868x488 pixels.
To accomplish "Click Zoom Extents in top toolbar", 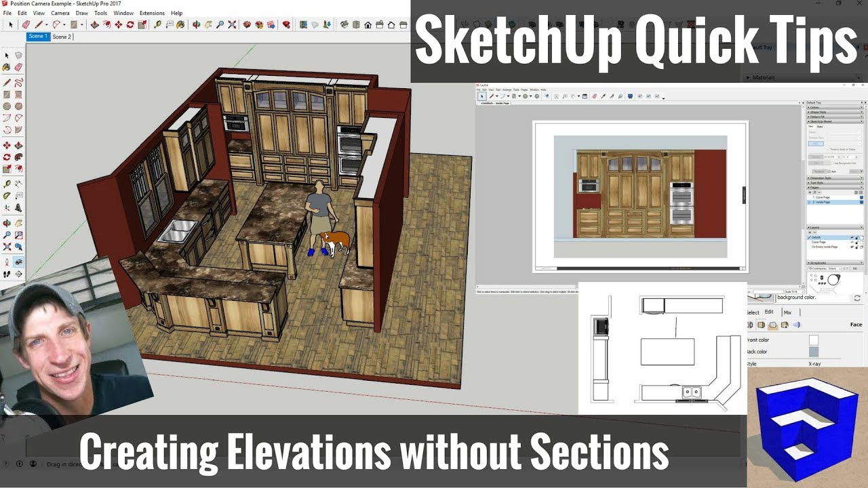I will click(231, 24).
